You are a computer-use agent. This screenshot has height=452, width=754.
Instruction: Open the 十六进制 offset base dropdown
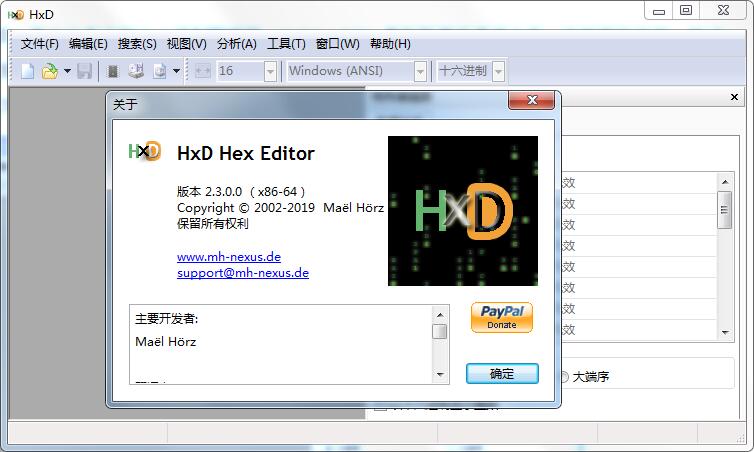[x=499, y=72]
